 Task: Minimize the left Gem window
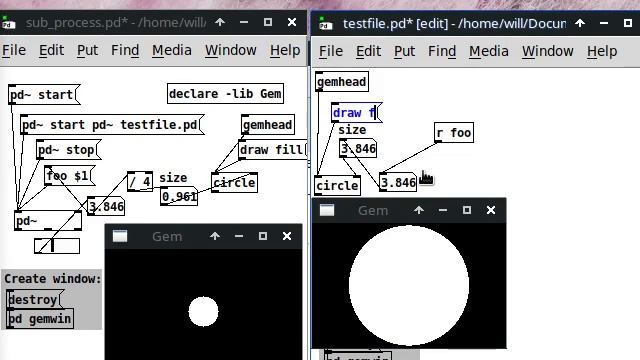pos(239,236)
